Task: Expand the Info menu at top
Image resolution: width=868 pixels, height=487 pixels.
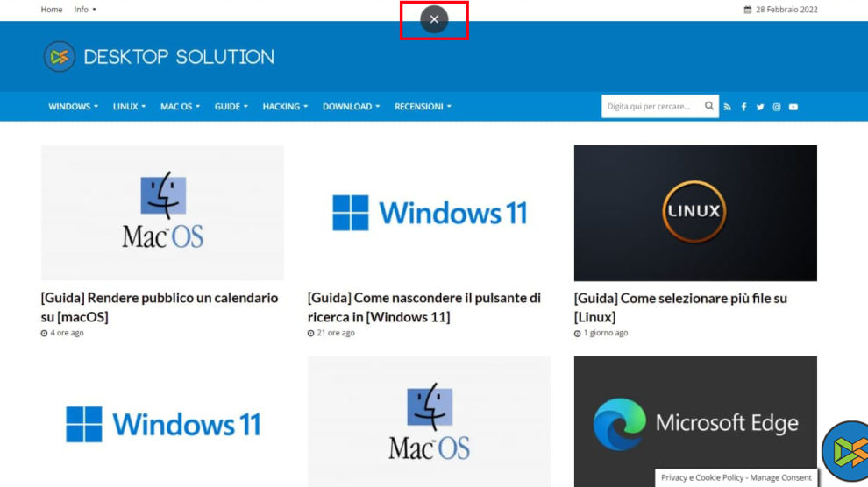Action: point(85,10)
